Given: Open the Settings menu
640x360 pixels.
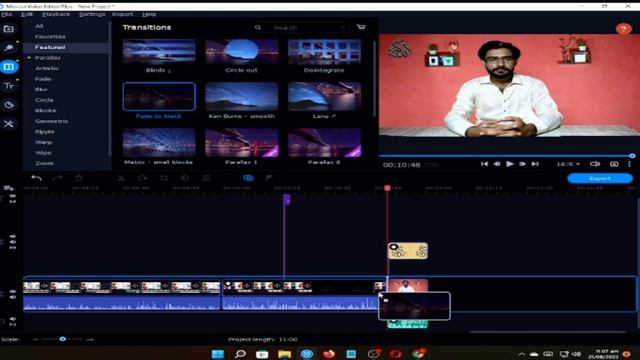Looking at the screenshot, I should point(92,14).
